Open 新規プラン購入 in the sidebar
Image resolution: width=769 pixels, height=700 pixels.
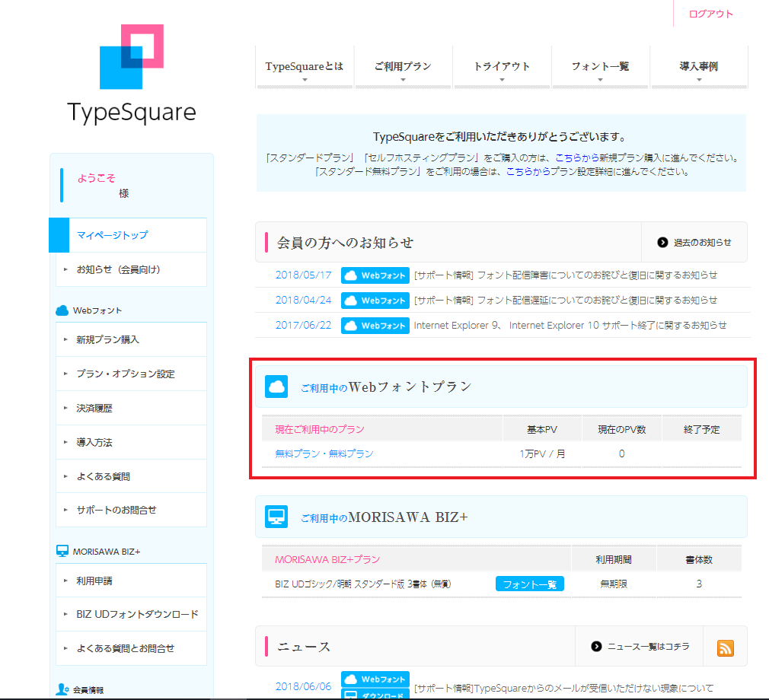click(132, 339)
